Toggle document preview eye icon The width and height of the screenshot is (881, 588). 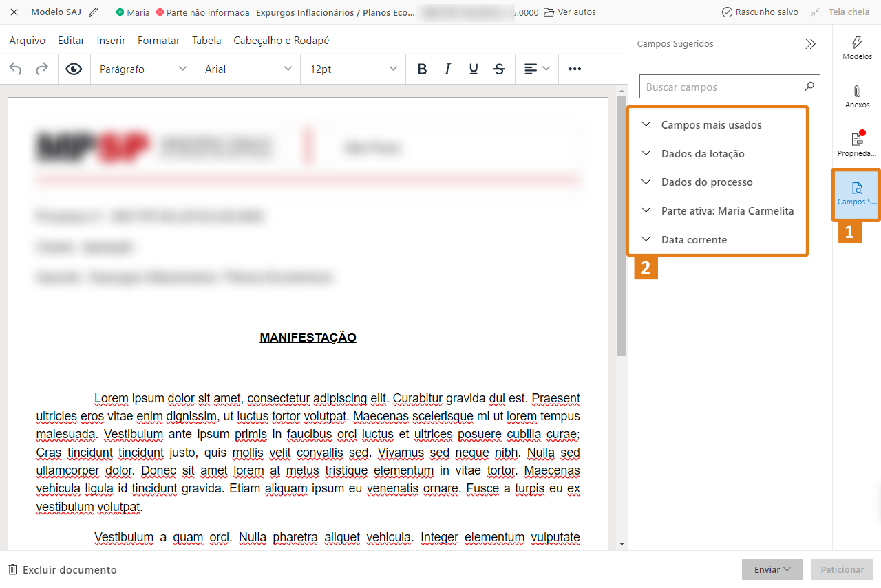click(74, 69)
